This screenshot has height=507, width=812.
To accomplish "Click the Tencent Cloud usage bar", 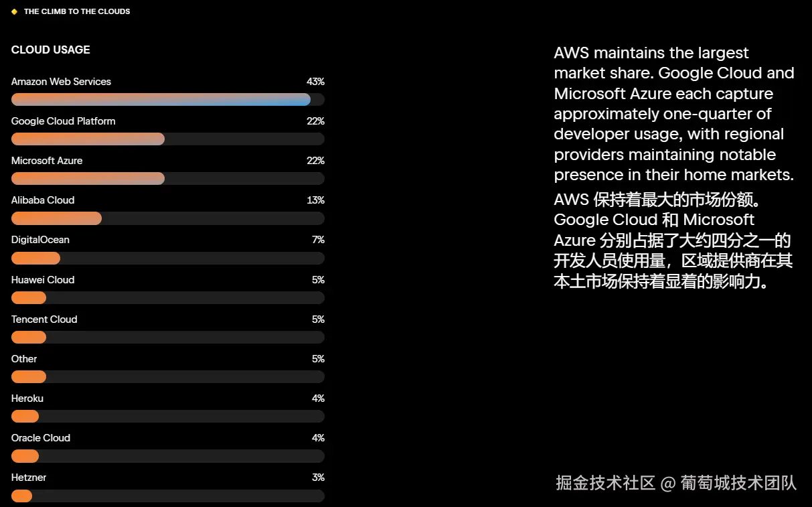I will pos(168,338).
